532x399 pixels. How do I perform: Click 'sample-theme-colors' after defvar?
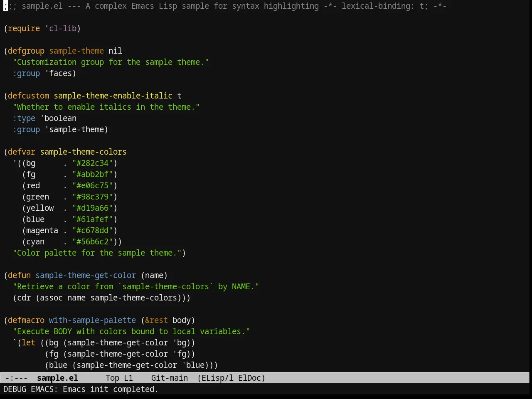[83, 152]
